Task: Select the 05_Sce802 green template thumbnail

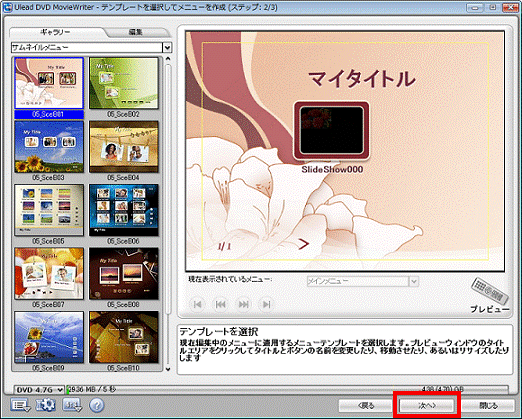Action: 124,83
